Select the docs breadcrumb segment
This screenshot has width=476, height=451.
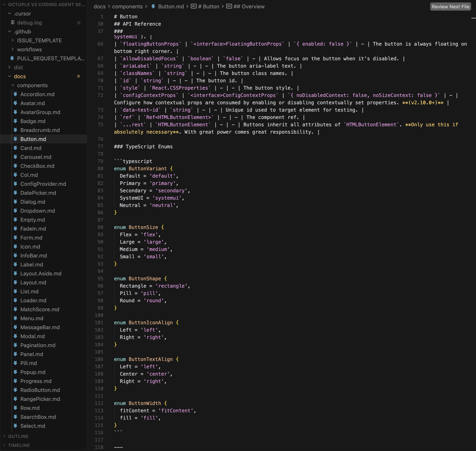pos(100,7)
